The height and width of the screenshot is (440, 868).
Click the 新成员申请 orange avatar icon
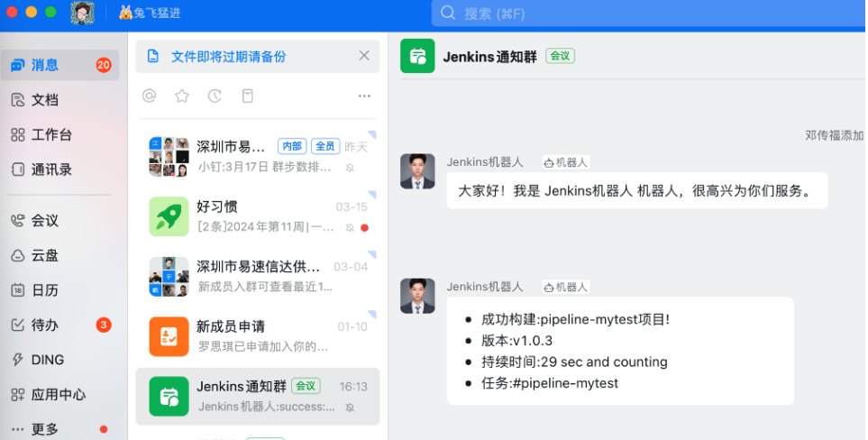pos(169,336)
